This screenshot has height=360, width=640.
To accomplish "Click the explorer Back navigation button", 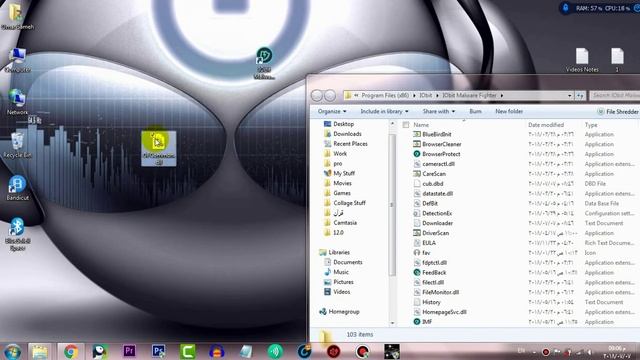I will click(317, 96).
